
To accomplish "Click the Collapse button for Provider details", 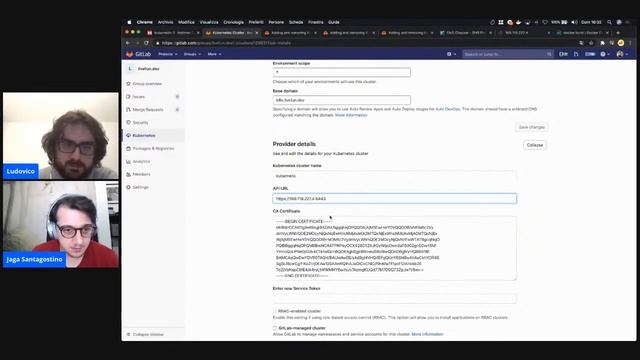I will [535, 145].
